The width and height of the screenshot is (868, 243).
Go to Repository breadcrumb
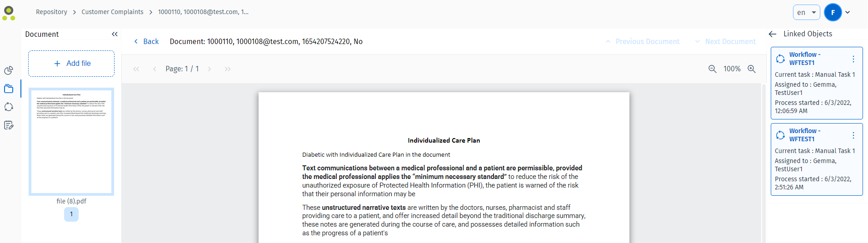coord(51,12)
